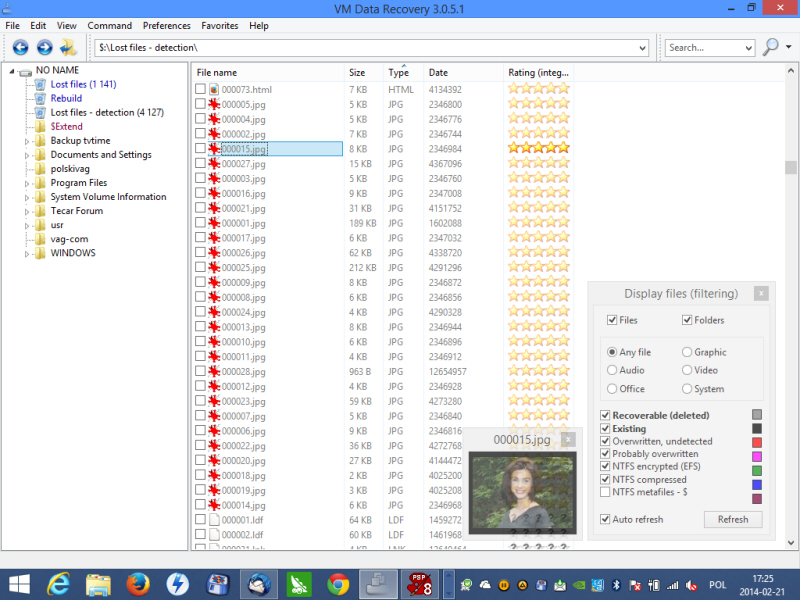
Task: Open the Edit menu
Action: coord(38,26)
